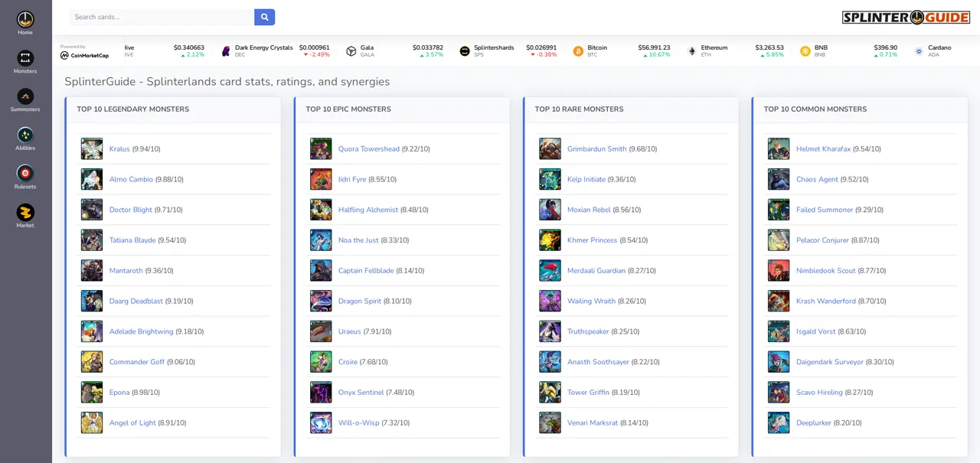Focus the Search cards input field
The height and width of the screenshot is (463, 980).
coord(162,17)
